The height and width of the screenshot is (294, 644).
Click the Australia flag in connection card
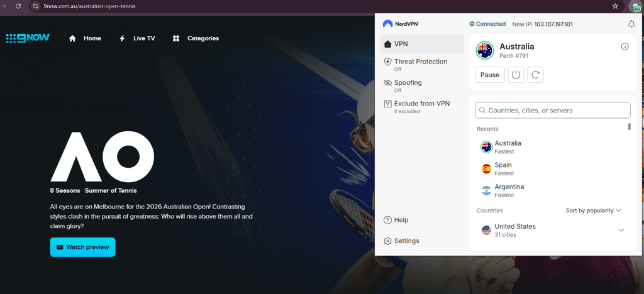click(485, 50)
